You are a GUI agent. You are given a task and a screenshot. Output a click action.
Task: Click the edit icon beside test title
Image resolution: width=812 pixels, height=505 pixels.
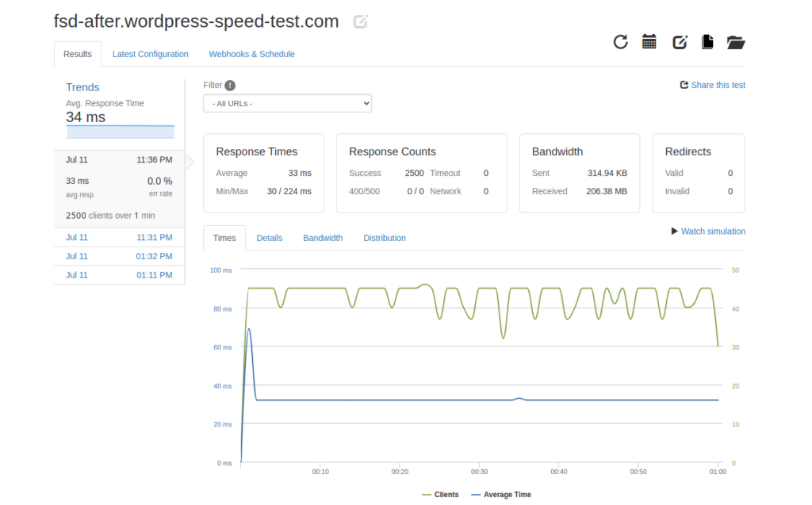(361, 22)
